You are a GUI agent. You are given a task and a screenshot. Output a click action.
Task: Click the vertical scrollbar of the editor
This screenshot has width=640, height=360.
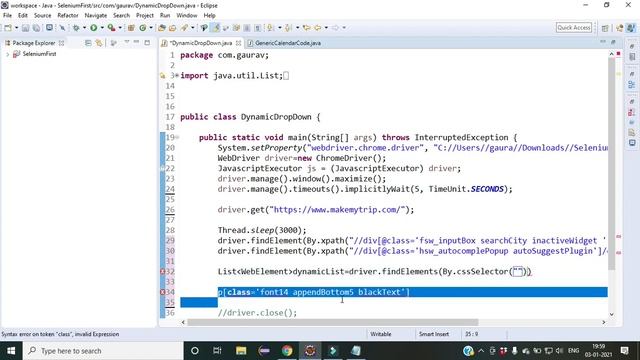pyautogui.click(x=611, y=163)
